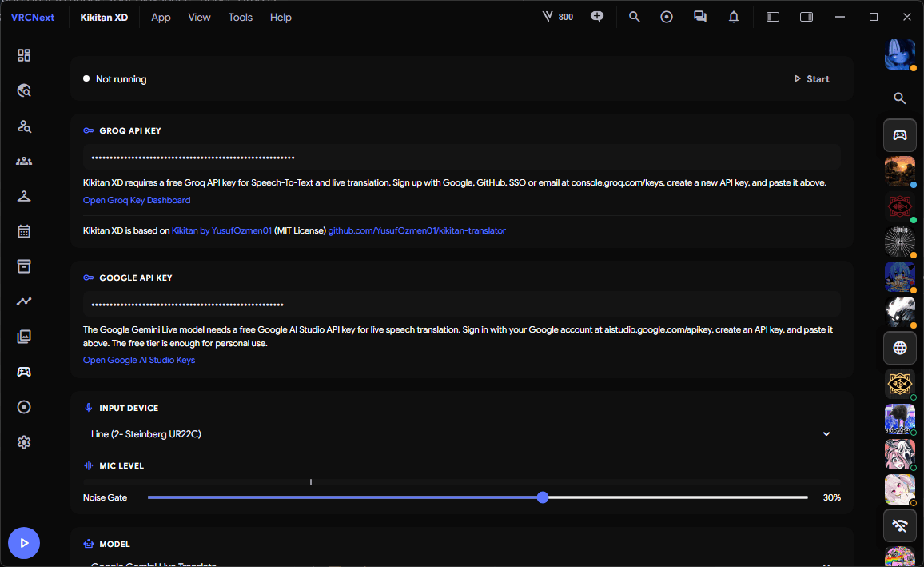Viewport: 924px width, 567px height.
Task: Click the VRCNext logo title
Action: [33, 17]
